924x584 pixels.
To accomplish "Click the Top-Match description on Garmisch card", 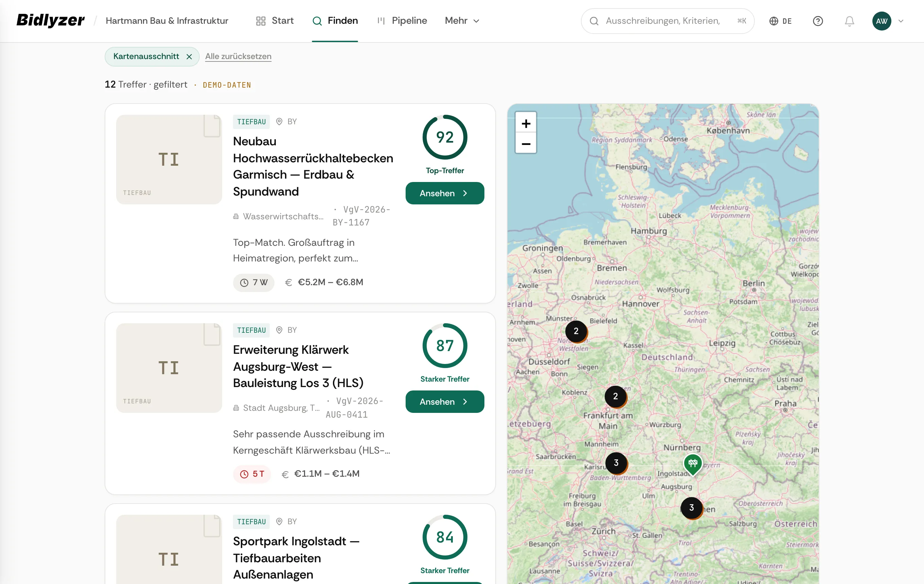I will point(296,250).
